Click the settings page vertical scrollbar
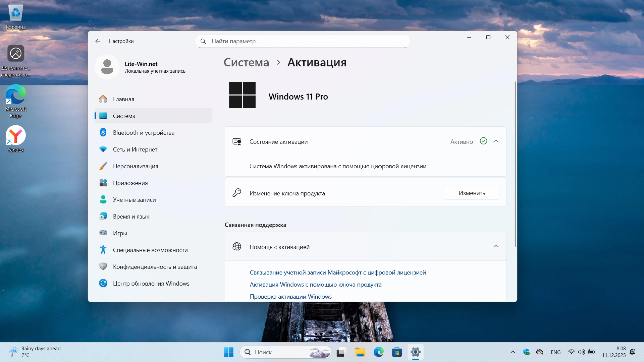The width and height of the screenshot is (644, 362). coord(515,164)
